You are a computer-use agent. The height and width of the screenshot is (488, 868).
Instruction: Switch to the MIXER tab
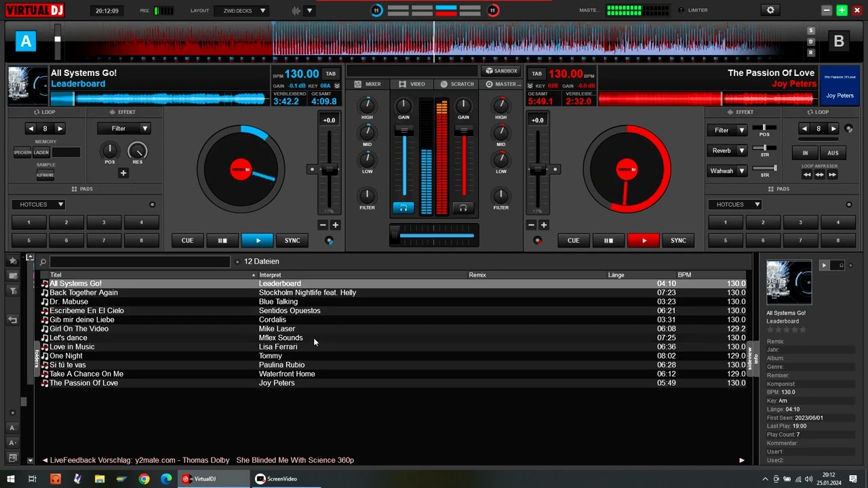click(x=368, y=84)
